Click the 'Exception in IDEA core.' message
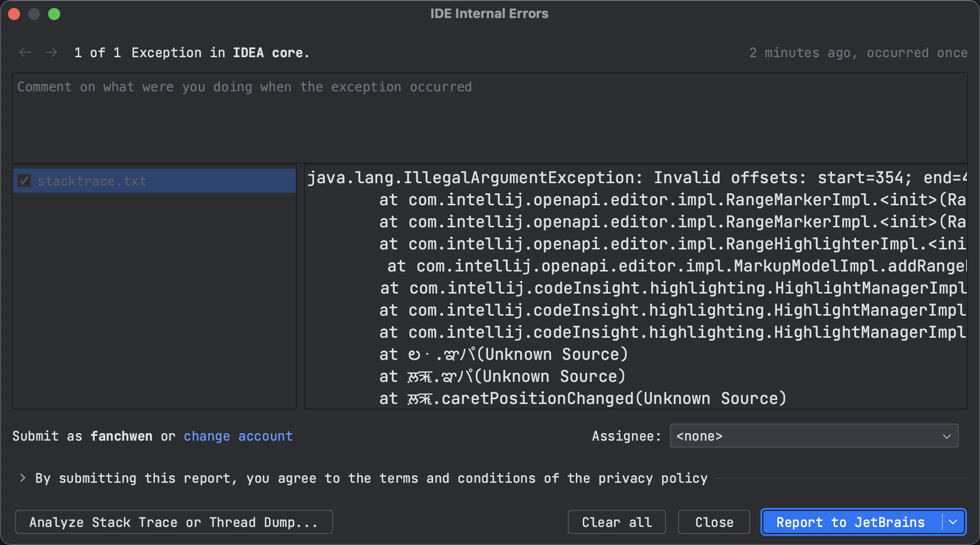This screenshot has height=545, width=980. pyautogui.click(x=221, y=53)
